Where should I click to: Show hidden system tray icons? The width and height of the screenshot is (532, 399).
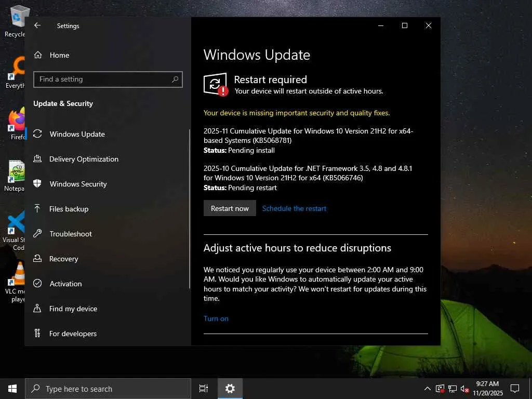click(x=428, y=389)
